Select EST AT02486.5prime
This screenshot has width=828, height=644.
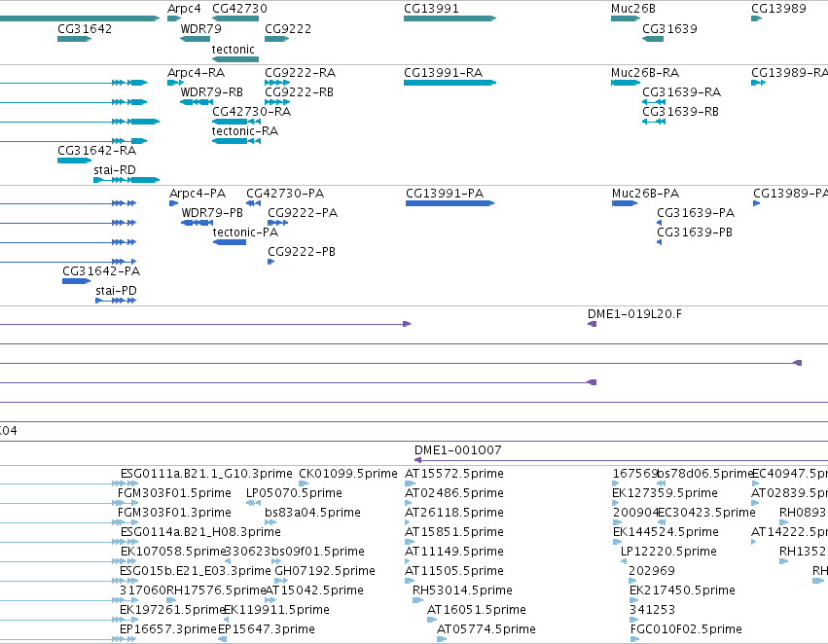click(x=454, y=493)
